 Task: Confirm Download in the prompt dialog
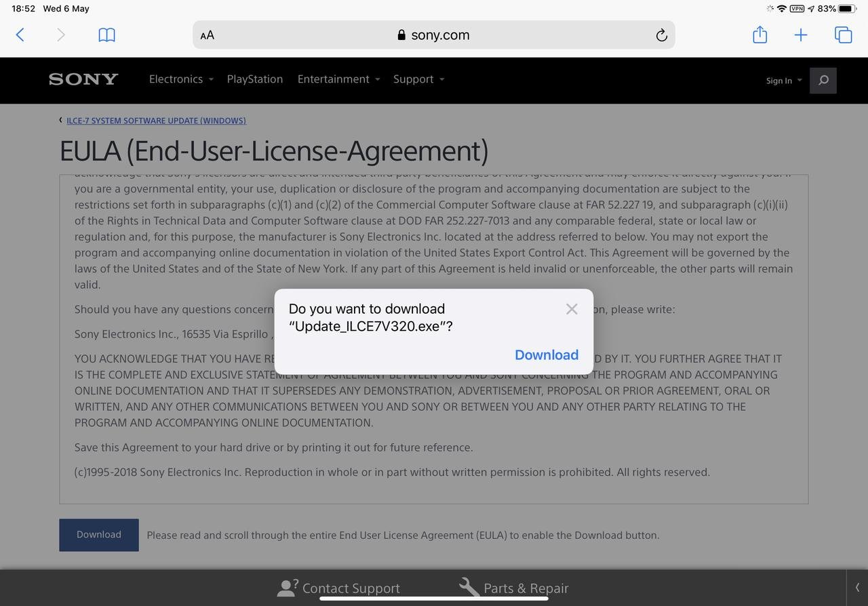point(547,355)
